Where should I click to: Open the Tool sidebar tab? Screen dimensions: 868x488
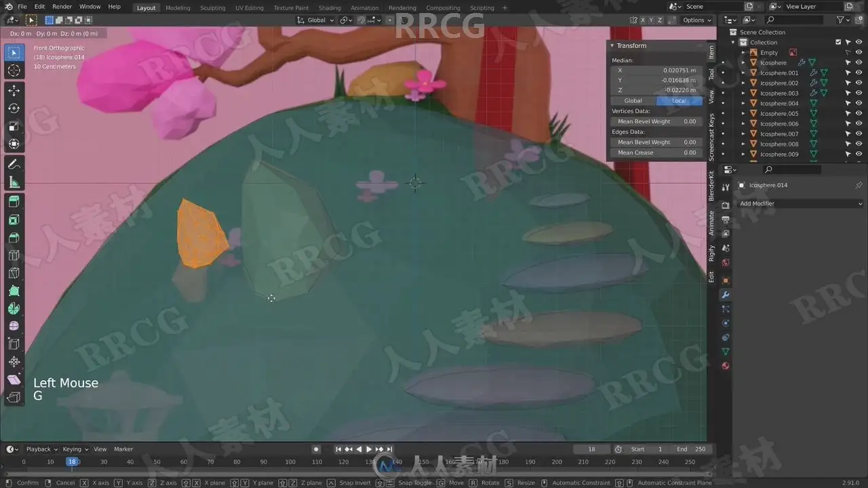click(711, 75)
